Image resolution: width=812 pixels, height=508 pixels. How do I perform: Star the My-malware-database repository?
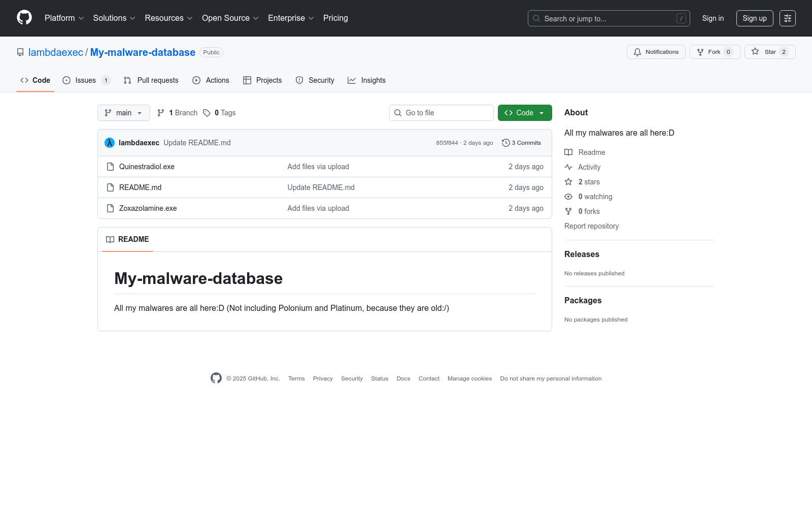point(770,52)
